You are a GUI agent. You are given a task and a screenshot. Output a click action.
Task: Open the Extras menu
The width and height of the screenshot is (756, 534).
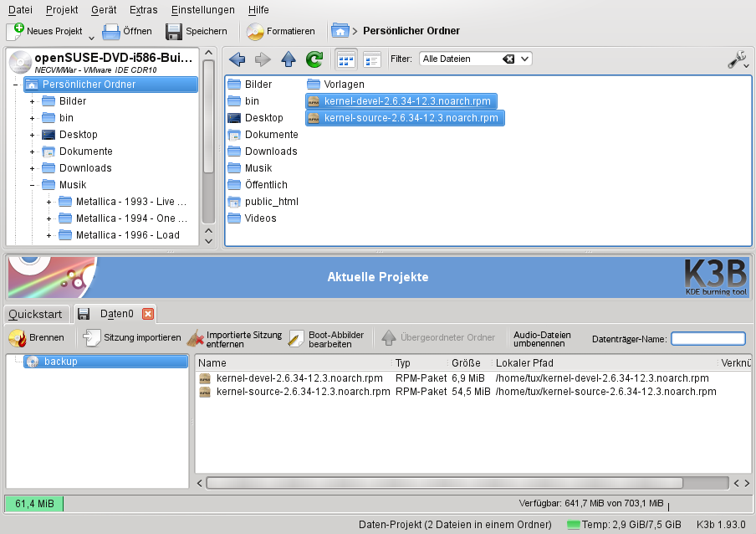(x=143, y=9)
